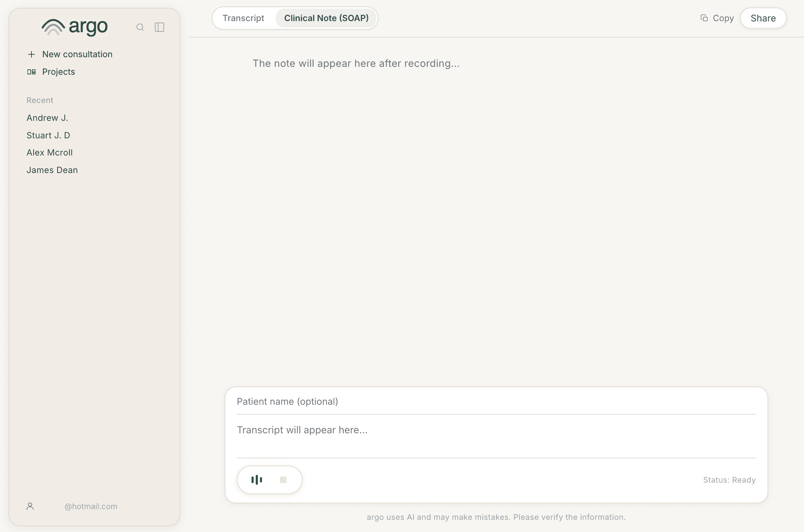Stop recording with the square stop icon
This screenshot has width=804, height=532.
click(283, 479)
